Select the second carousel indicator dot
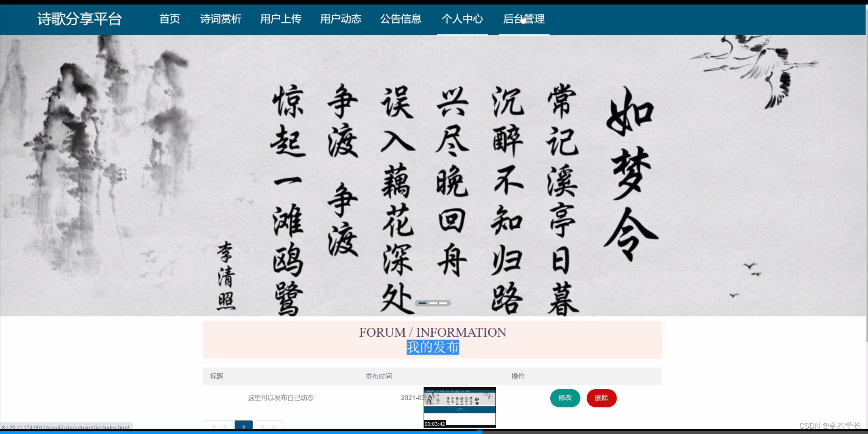This screenshot has height=434, width=868. tap(433, 303)
